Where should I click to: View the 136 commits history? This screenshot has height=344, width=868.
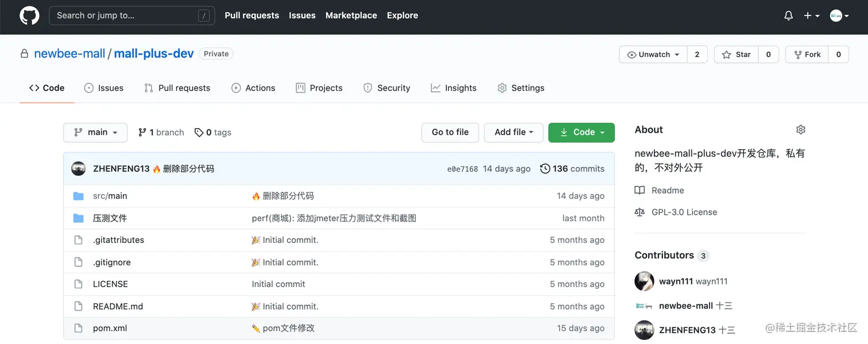coord(572,169)
